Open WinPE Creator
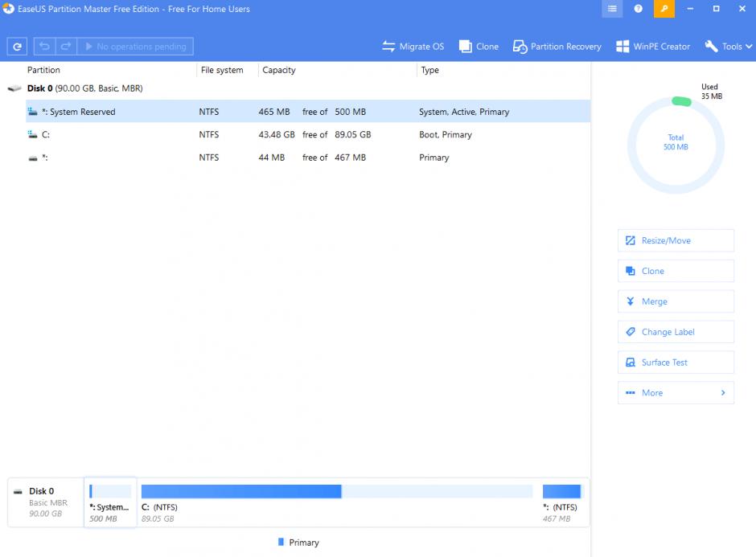Image resolution: width=756 pixels, height=557 pixels. tap(653, 47)
